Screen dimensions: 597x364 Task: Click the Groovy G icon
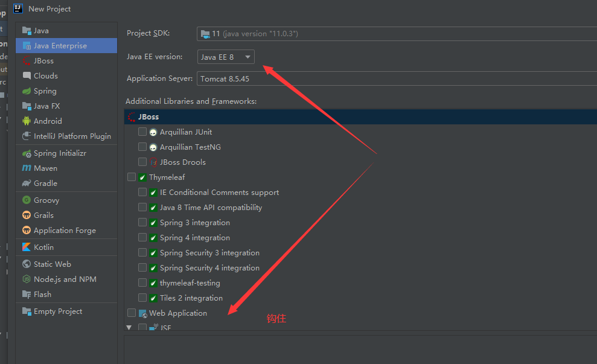tap(27, 200)
